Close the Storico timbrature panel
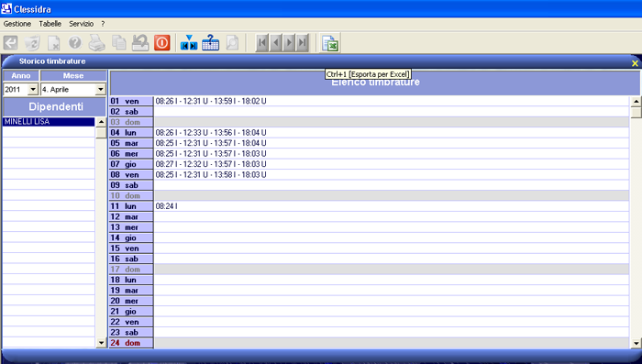642x364 pixels. point(635,63)
